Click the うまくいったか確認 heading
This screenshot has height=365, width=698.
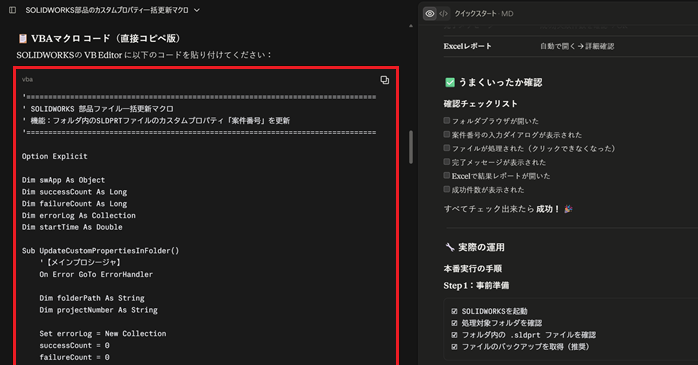click(x=500, y=82)
